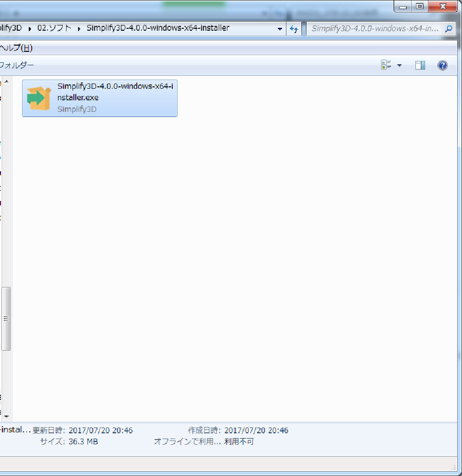Click the Simplify3D-4.0.0-windows-x64-installer.exe file name
This screenshot has height=476, width=462.
coord(115,92)
